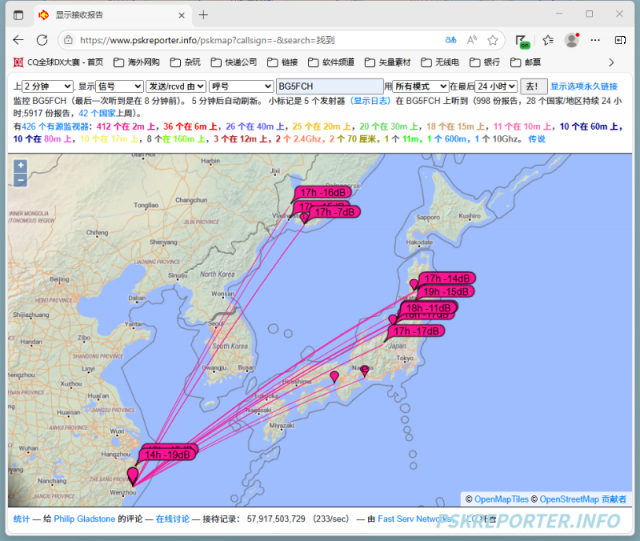640x541 pixels.
Task: Click the 426 个有源监视器 link
Action: click(55, 127)
